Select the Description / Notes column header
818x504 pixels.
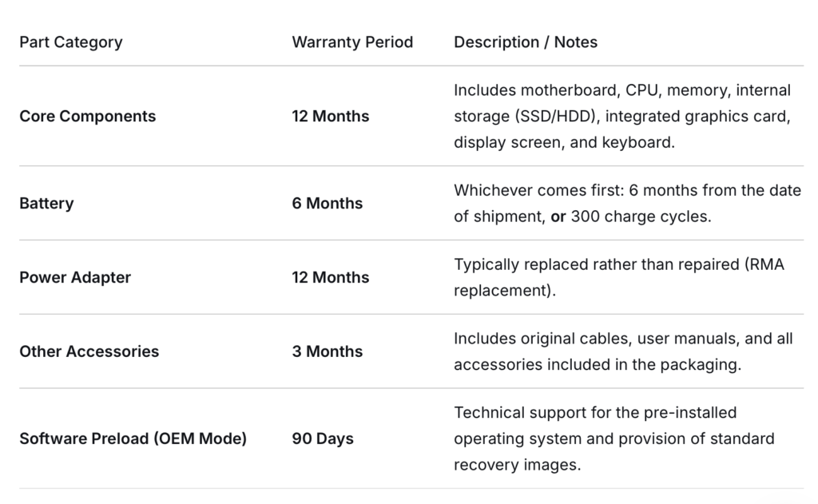[526, 42]
